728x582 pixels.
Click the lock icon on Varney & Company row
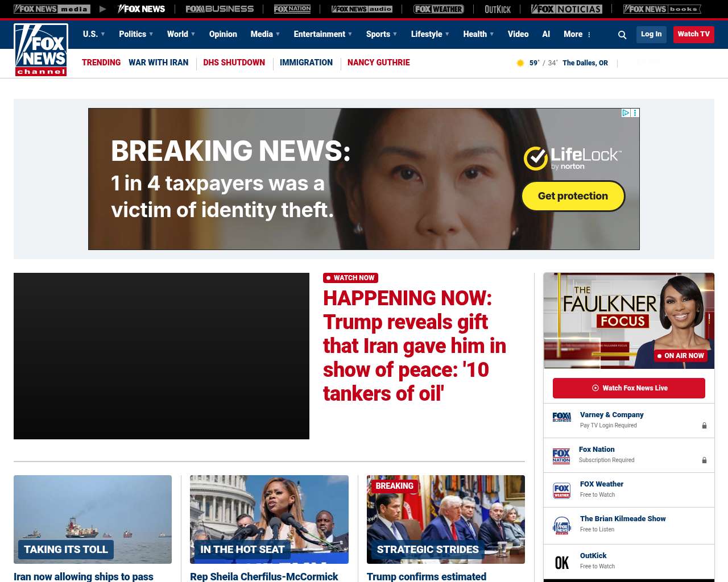[704, 426]
